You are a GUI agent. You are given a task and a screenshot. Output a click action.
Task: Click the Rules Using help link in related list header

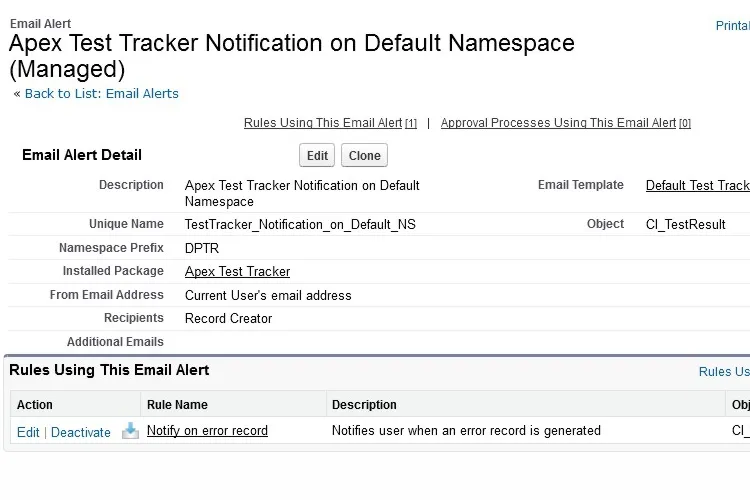724,372
